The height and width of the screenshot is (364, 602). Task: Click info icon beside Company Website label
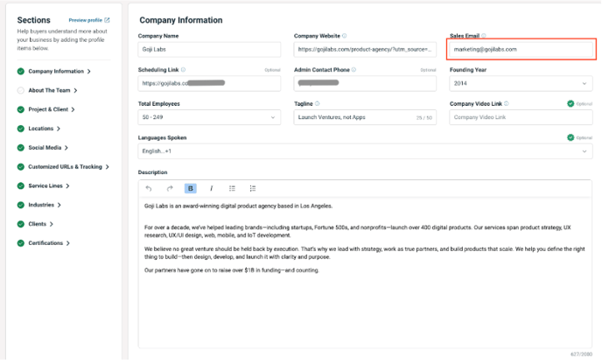[x=344, y=36]
